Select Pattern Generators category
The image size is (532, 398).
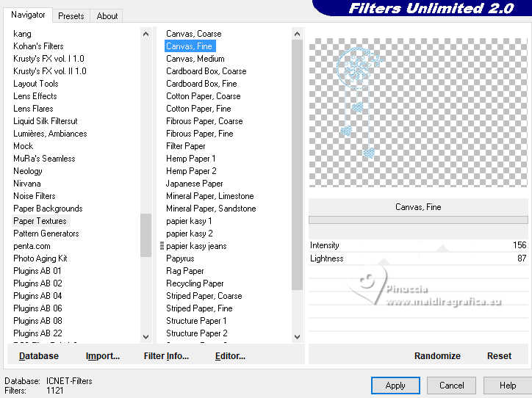coord(46,234)
